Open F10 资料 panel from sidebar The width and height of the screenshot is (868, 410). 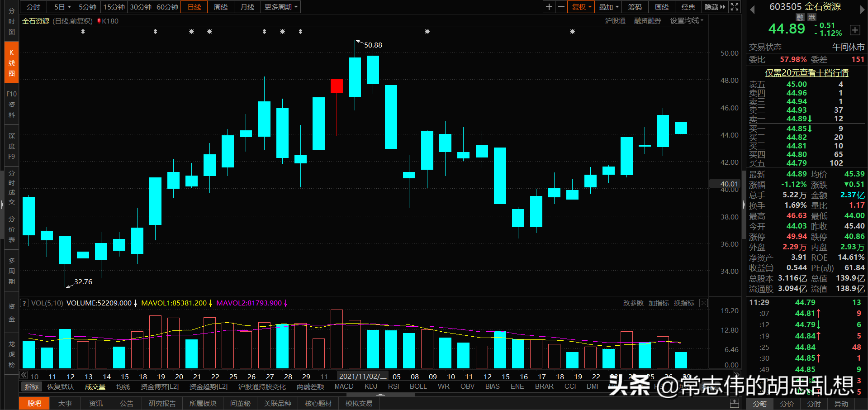[x=11, y=104]
